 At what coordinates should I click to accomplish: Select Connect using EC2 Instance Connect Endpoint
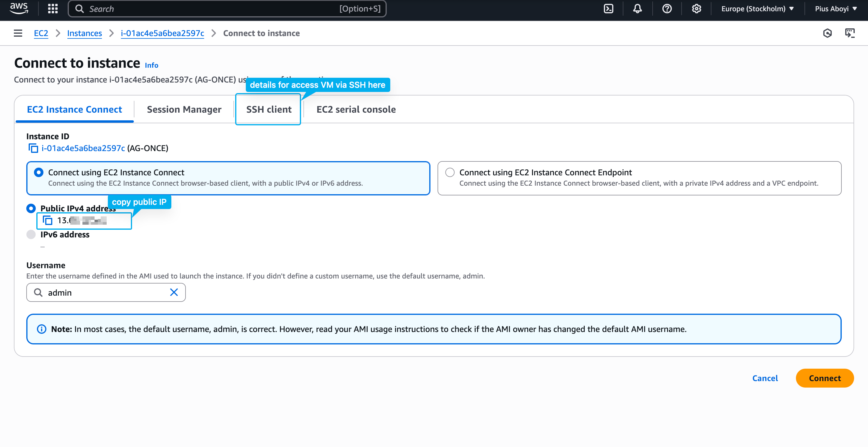click(450, 172)
